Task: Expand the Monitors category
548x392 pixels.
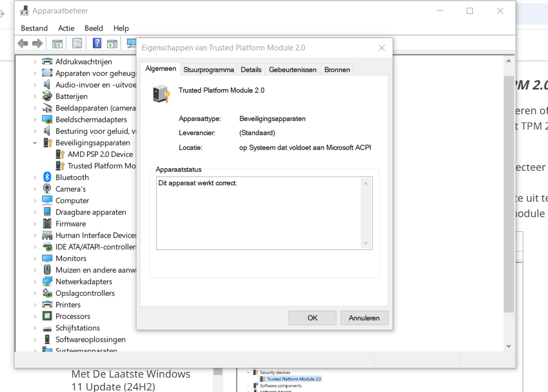Action: pos(35,259)
